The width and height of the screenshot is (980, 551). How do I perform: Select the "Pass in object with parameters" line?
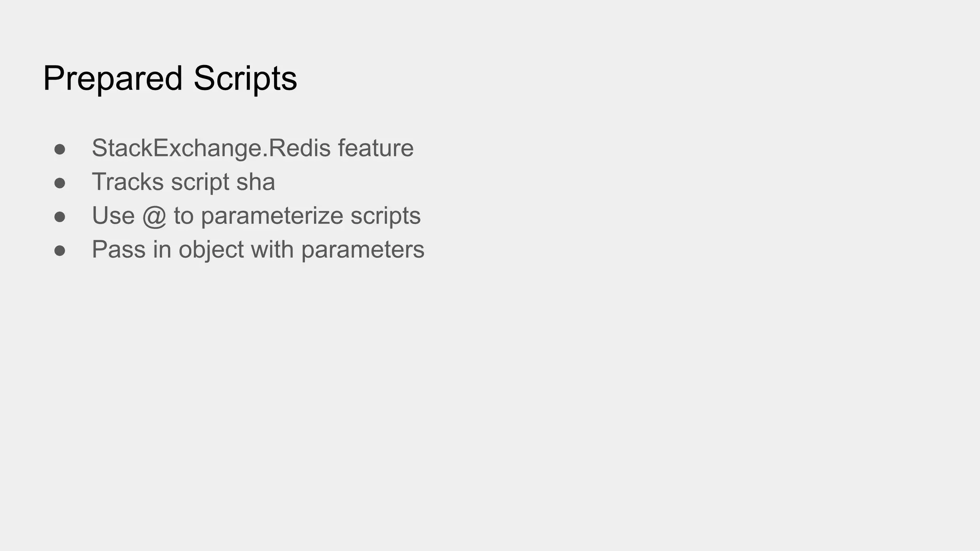pos(258,250)
